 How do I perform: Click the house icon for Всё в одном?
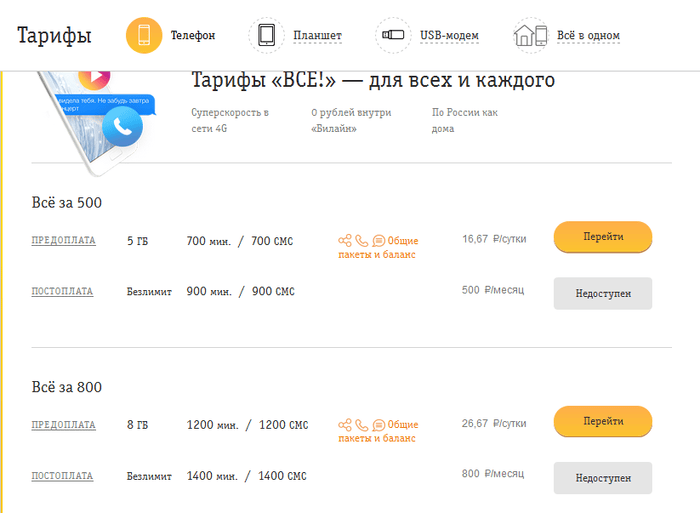pos(531,36)
